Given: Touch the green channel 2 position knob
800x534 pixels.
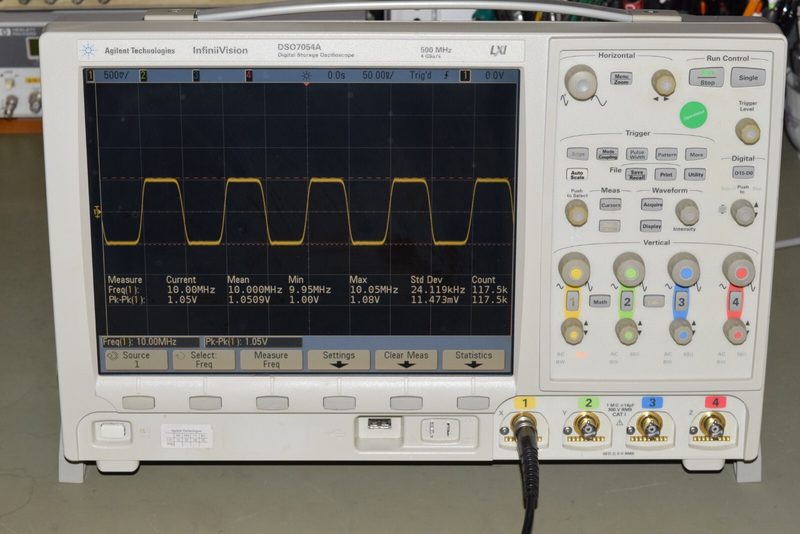Looking at the screenshot, I should point(627,333).
